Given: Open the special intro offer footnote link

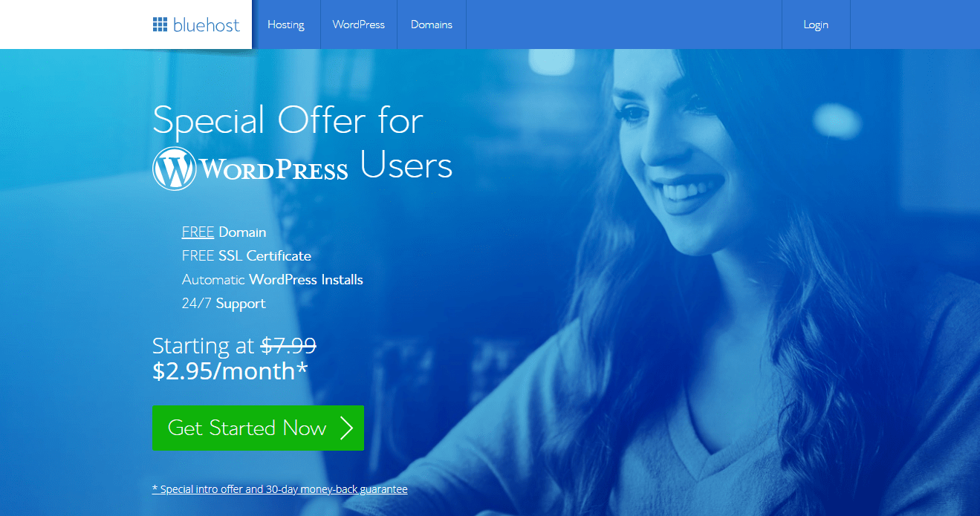Looking at the screenshot, I should pos(279,489).
